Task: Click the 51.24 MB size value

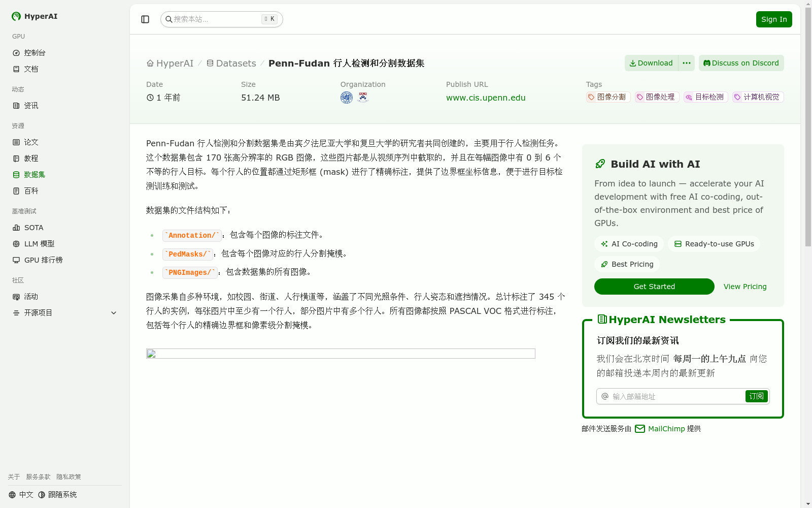Action: tap(260, 98)
